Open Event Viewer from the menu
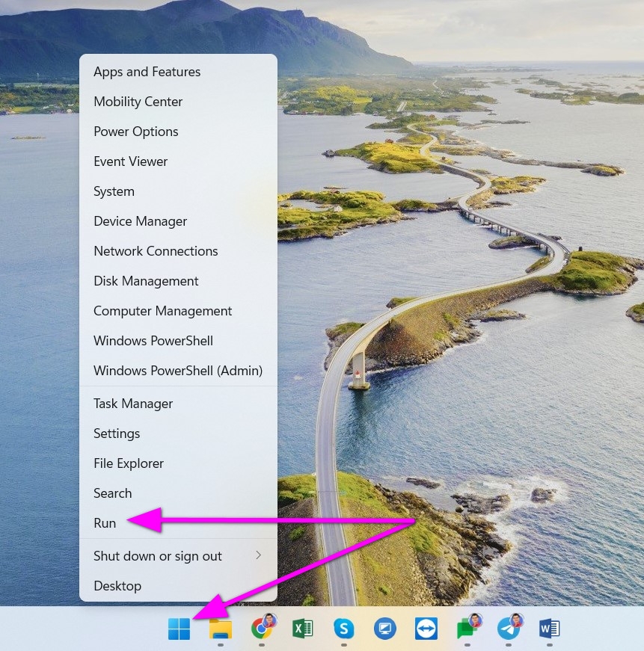The height and width of the screenshot is (651, 644). click(130, 161)
